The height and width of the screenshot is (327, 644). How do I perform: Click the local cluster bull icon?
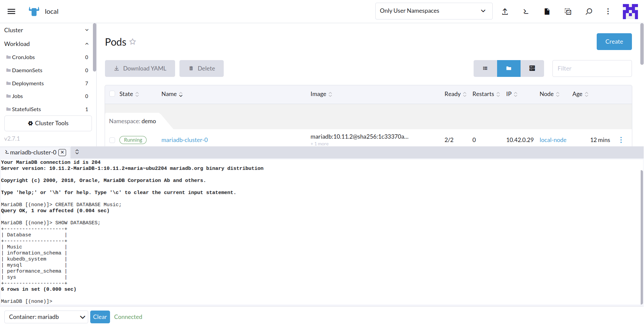(34, 11)
